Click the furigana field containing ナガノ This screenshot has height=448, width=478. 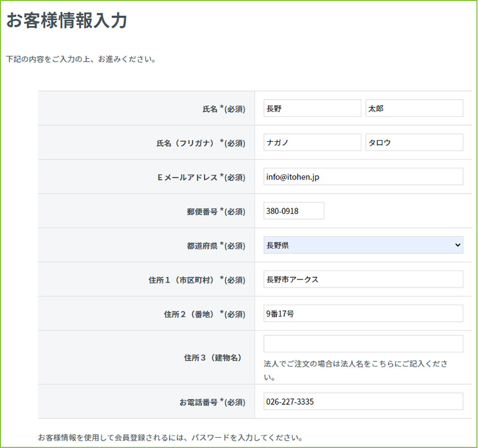coord(312,142)
